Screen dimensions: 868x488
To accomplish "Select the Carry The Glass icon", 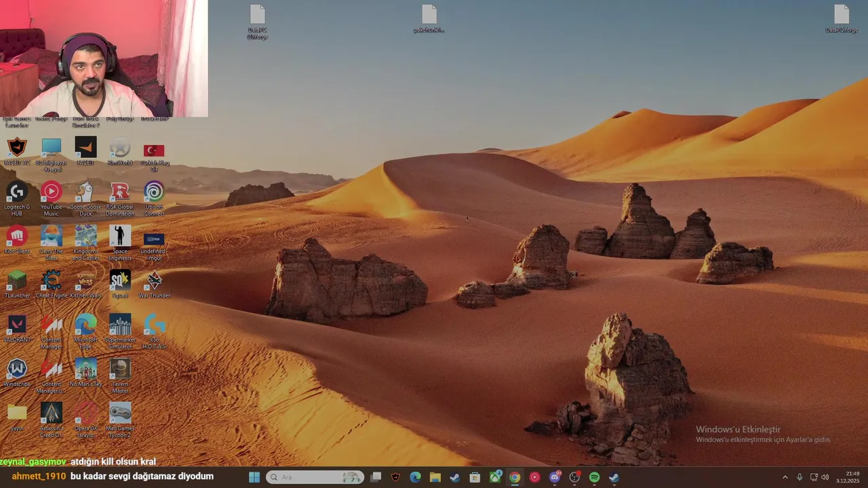I will 52,243.
